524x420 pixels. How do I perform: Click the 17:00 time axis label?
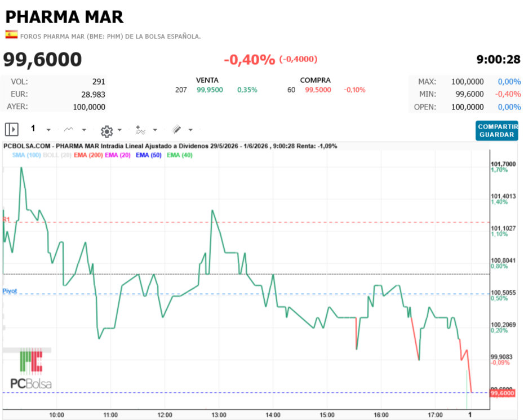tap(435, 415)
